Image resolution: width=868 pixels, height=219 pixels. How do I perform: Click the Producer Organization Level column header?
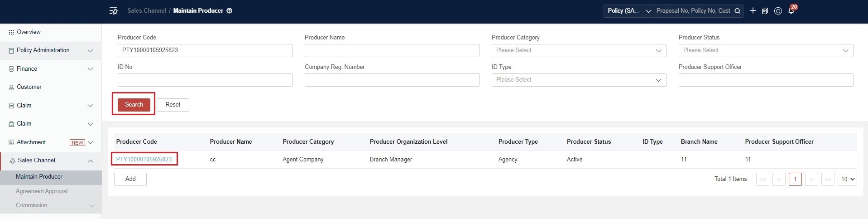(408, 142)
